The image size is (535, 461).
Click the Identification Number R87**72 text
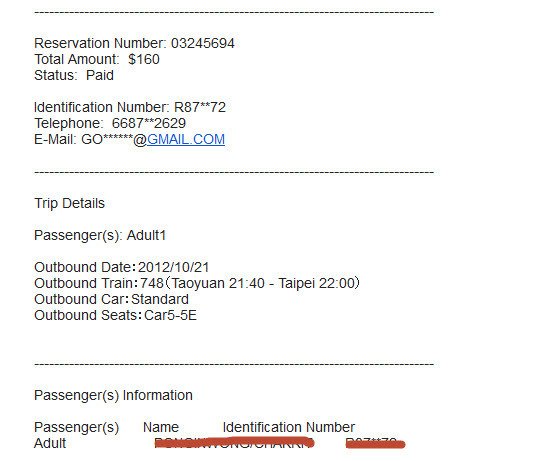[130, 107]
